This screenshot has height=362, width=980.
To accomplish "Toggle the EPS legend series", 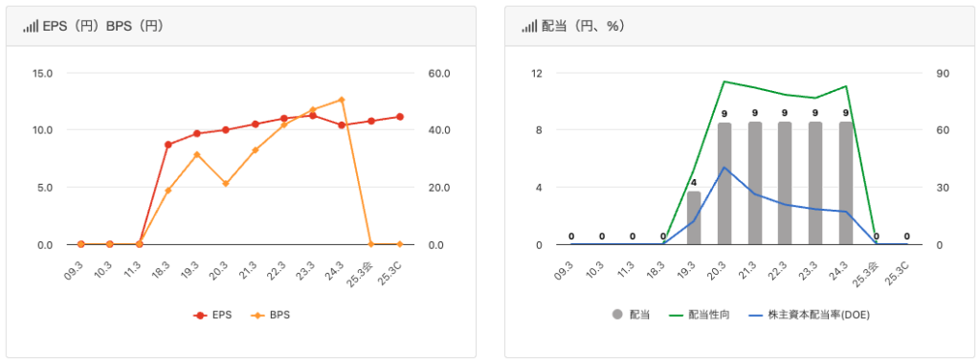I will pos(212,315).
